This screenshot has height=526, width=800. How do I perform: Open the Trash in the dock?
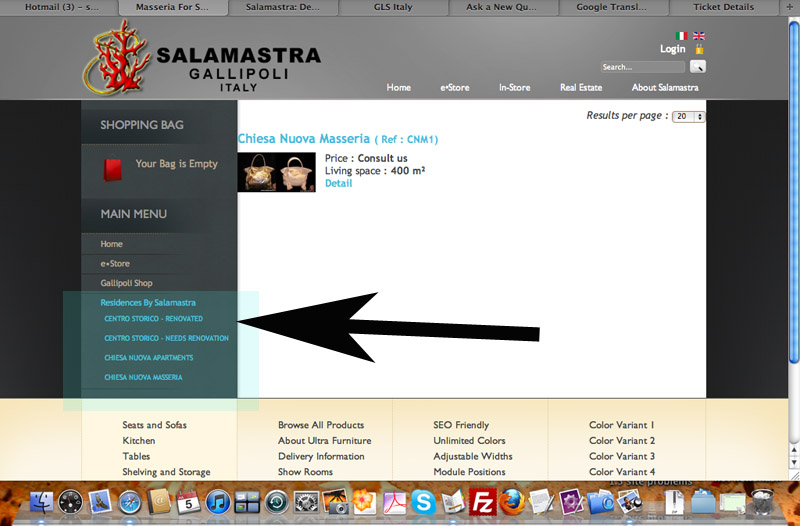click(x=763, y=502)
